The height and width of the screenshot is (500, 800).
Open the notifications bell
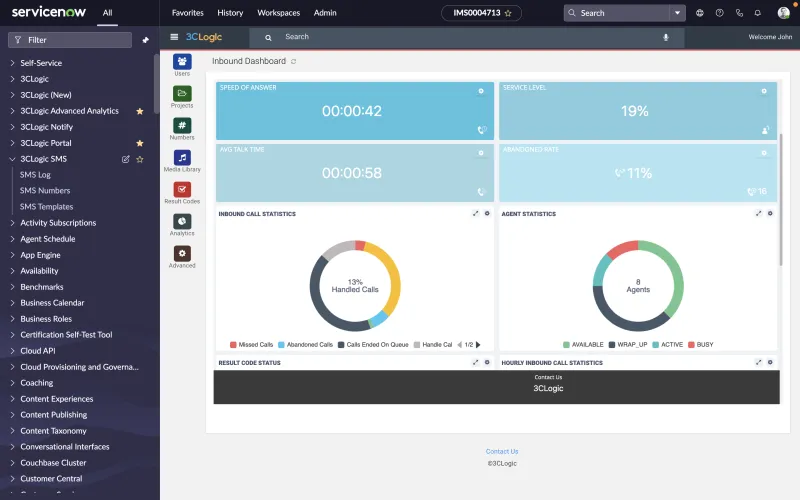[x=758, y=13]
